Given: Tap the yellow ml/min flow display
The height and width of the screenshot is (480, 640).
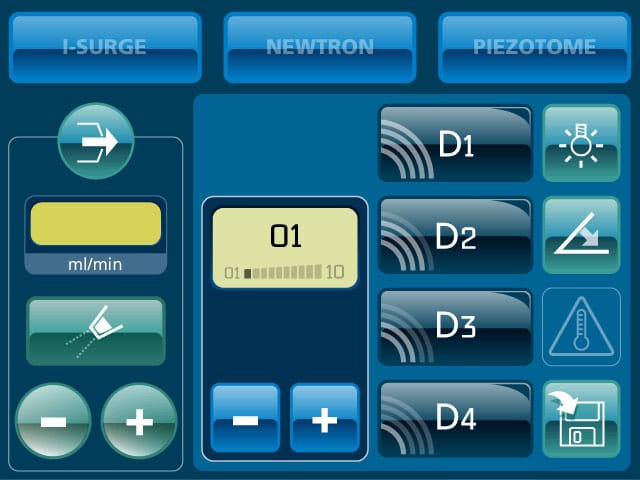Looking at the screenshot, I should tap(96, 224).
